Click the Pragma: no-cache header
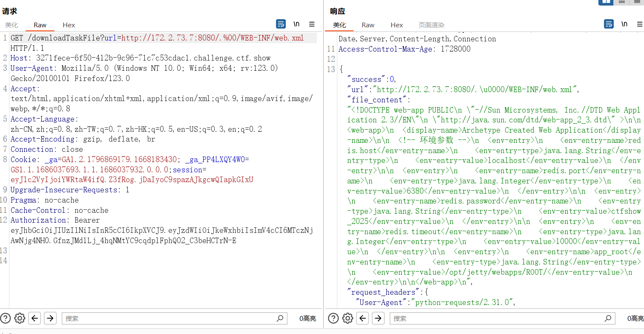The width and height of the screenshot is (644, 334). 45,200
